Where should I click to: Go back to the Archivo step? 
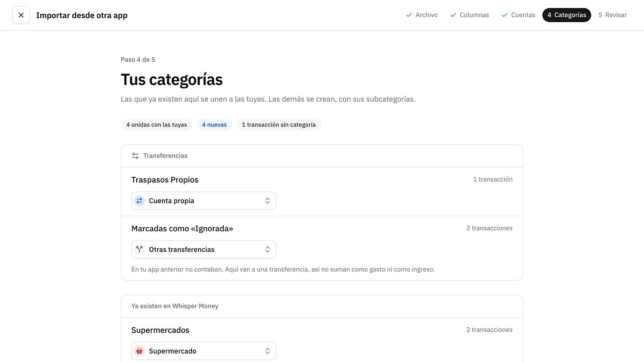point(422,15)
